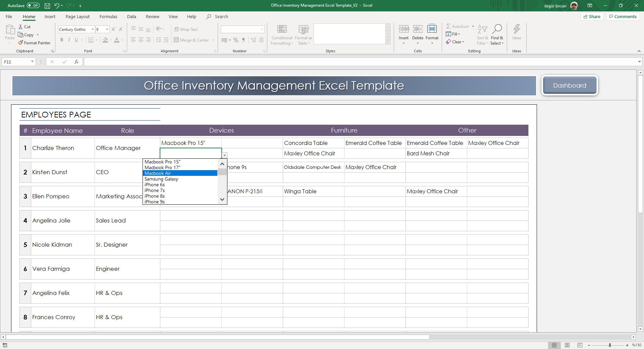
Task: Select the Format Painter tool
Action: tap(35, 43)
